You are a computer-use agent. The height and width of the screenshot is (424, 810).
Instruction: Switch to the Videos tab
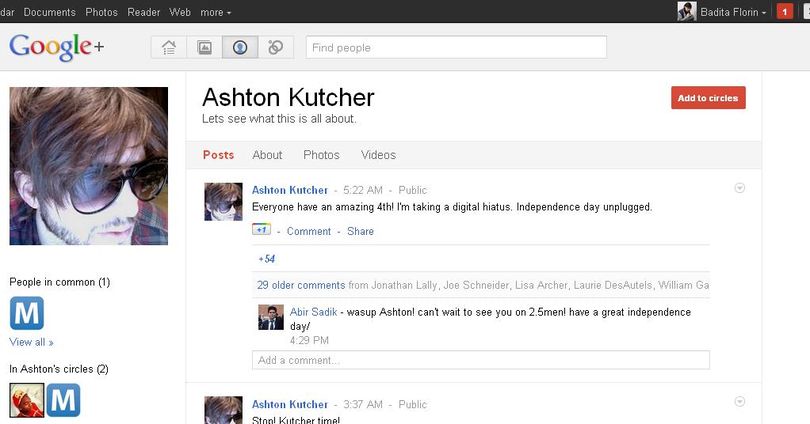(x=379, y=155)
